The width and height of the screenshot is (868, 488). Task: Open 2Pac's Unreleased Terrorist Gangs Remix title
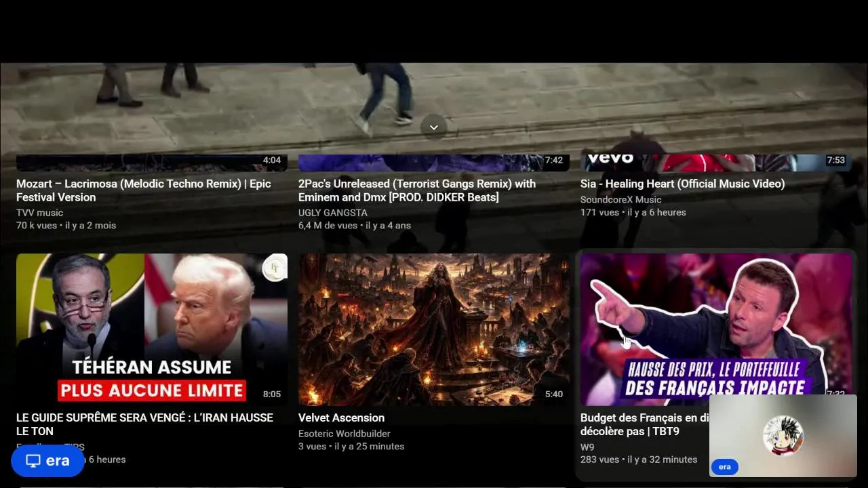pyautogui.click(x=417, y=190)
